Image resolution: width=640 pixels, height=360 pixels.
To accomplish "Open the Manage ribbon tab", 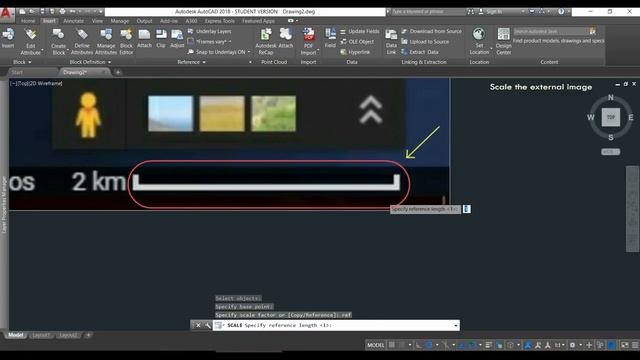I will click(120, 21).
